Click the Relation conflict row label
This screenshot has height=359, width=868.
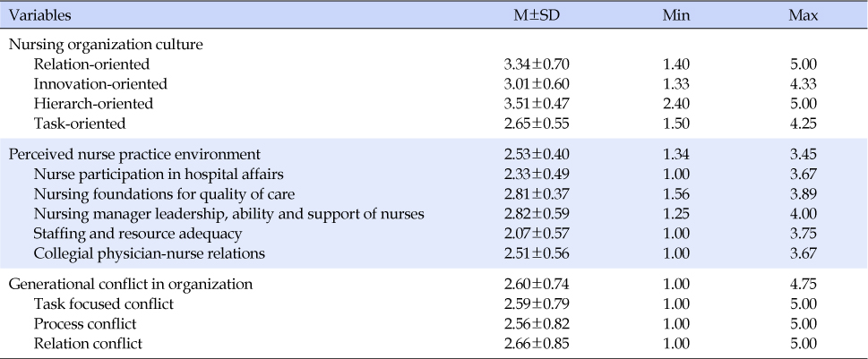point(88,344)
